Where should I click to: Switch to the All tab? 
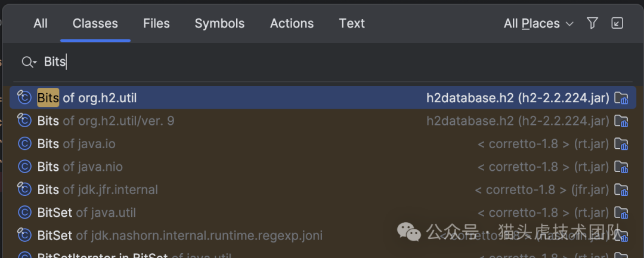click(x=41, y=23)
